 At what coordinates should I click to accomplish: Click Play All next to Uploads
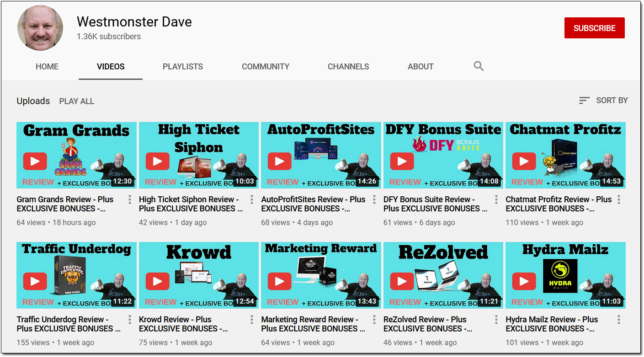point(77,101)
